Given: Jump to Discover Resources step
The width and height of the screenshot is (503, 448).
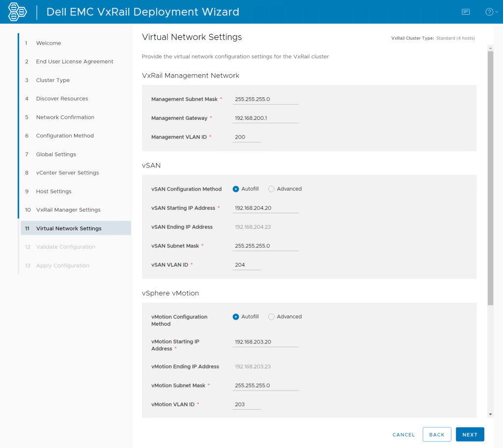Looking at the screenshot, I should [62, 99].
